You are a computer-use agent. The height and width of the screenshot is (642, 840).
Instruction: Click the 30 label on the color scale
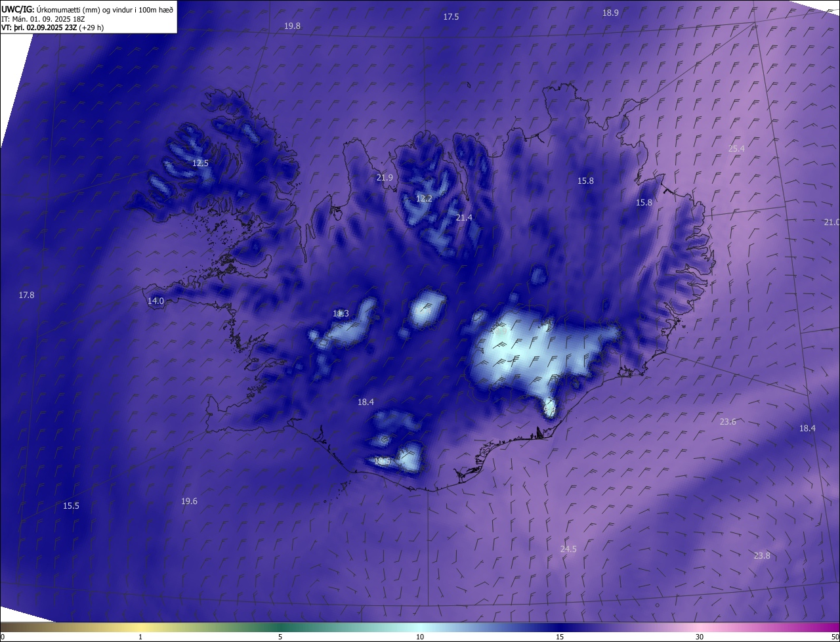pos(700,637)
